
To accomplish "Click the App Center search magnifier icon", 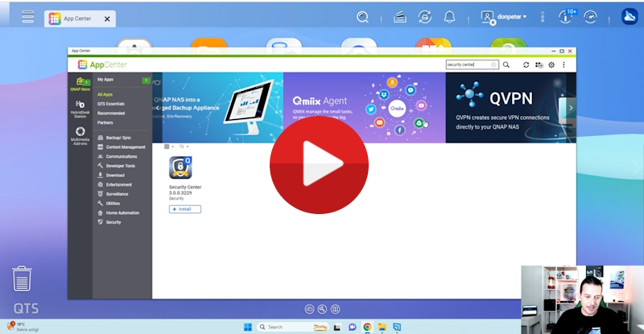I will tap(506, 64).
